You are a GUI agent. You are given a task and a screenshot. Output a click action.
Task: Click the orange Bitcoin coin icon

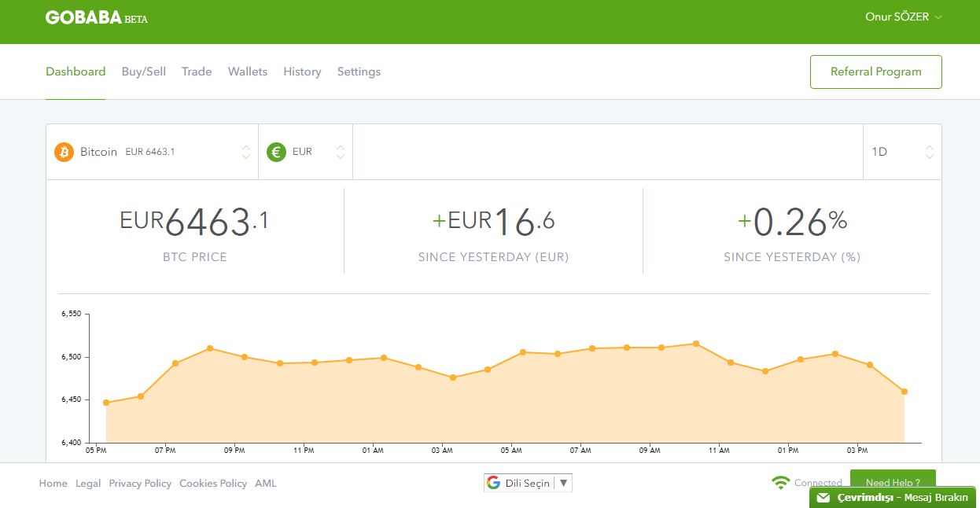[x=64, y=152]
